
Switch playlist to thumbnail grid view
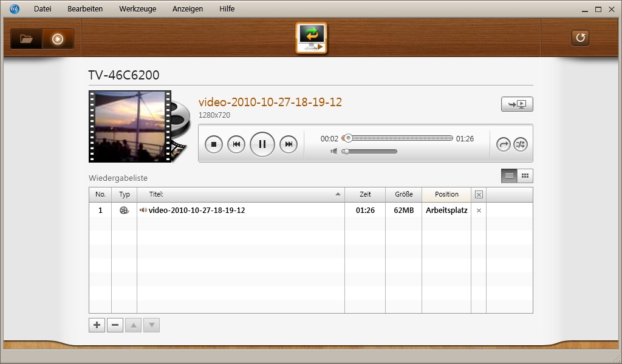coord(525,176)
